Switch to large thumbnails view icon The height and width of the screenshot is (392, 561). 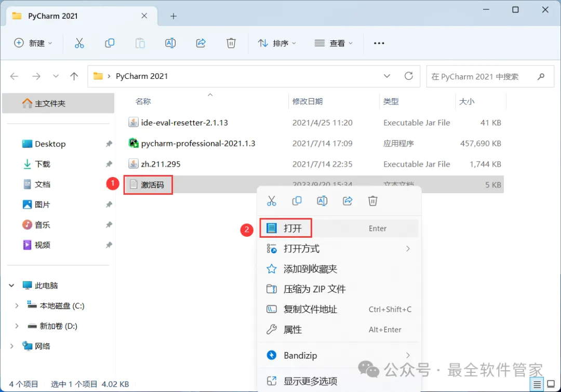pos(551,385)
